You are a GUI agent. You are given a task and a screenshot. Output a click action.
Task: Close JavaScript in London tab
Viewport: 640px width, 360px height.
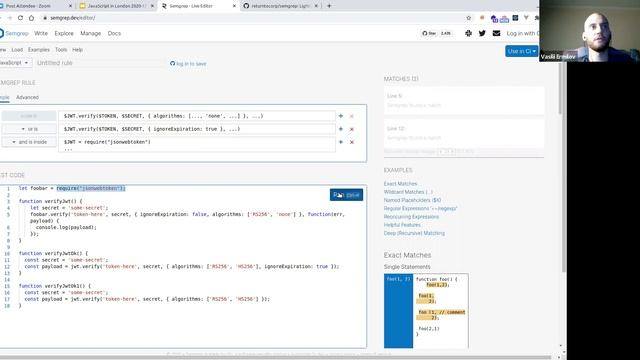pyautogui.click(x=152, y=6)
